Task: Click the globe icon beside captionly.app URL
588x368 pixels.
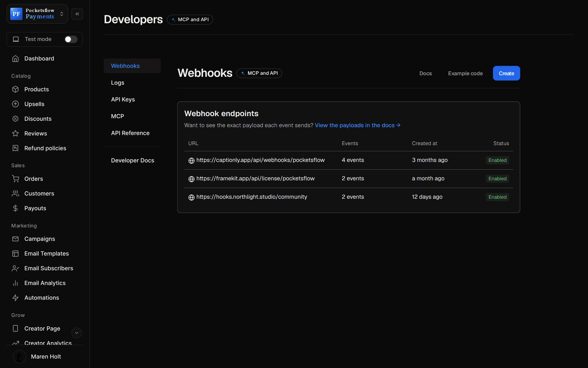Action: pos(192,160)
